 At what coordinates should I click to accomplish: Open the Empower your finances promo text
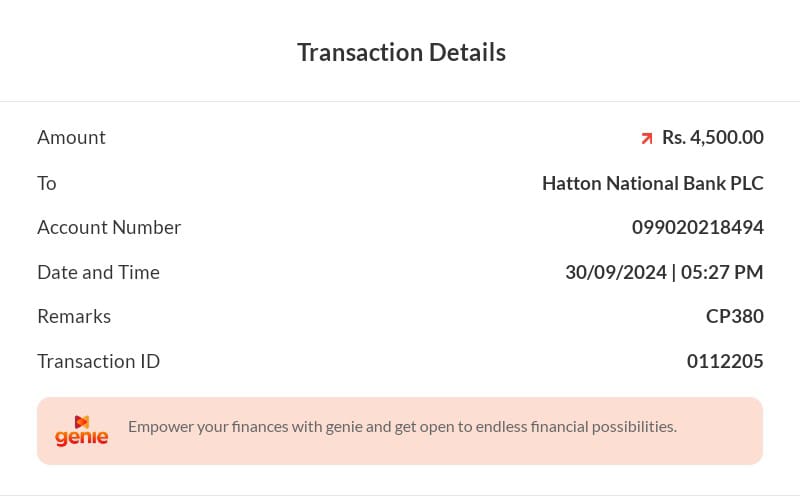pos(402,426)
